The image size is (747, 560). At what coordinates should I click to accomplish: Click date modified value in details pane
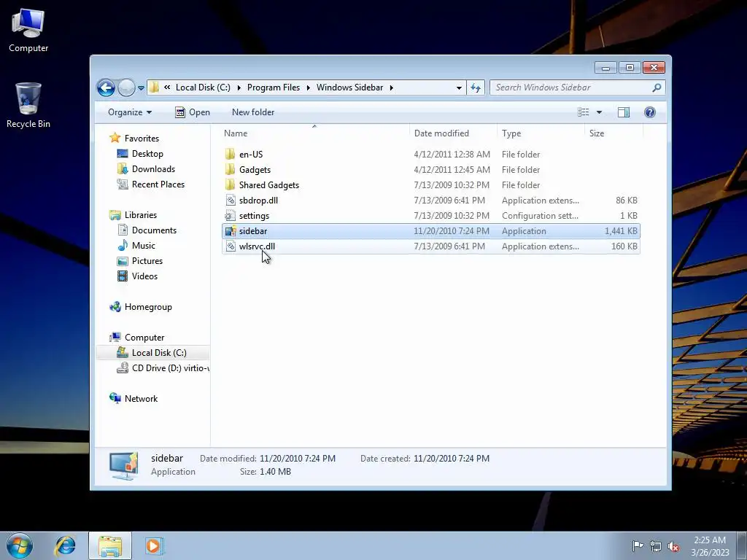point(298,459)
